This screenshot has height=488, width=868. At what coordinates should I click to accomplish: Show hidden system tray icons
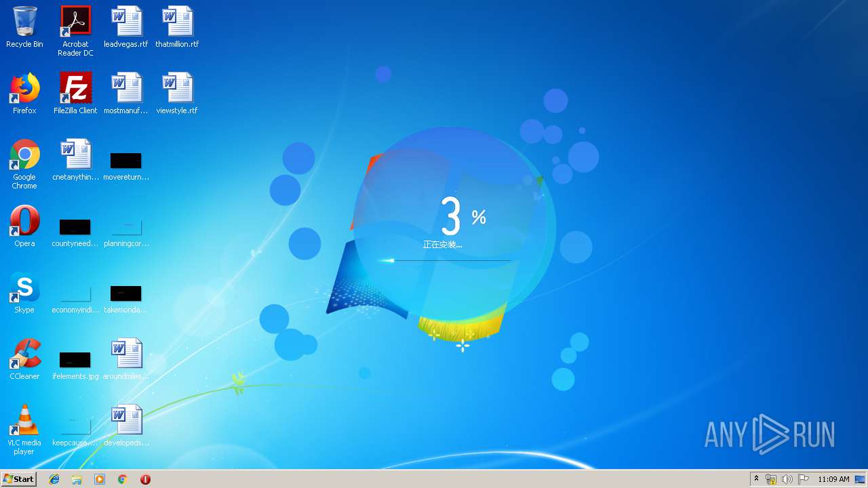[x=757, y=479]
